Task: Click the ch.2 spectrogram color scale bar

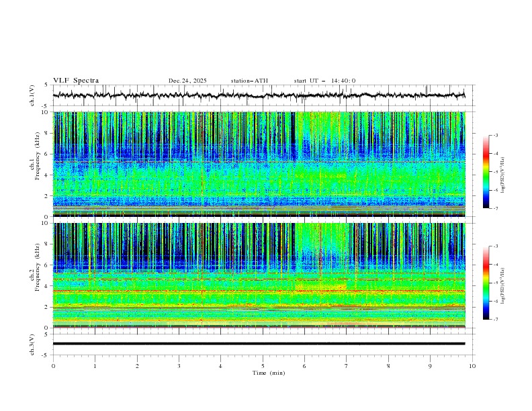Action: 486,283
